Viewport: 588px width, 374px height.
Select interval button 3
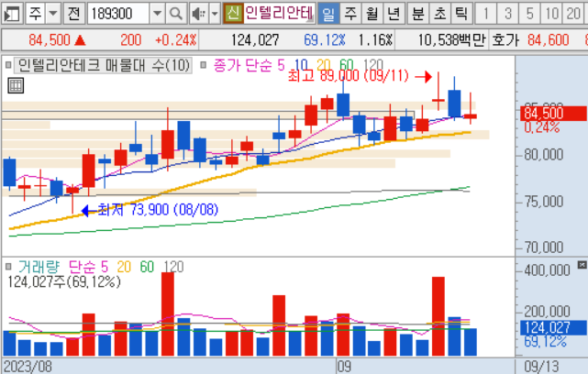point(508,14)
